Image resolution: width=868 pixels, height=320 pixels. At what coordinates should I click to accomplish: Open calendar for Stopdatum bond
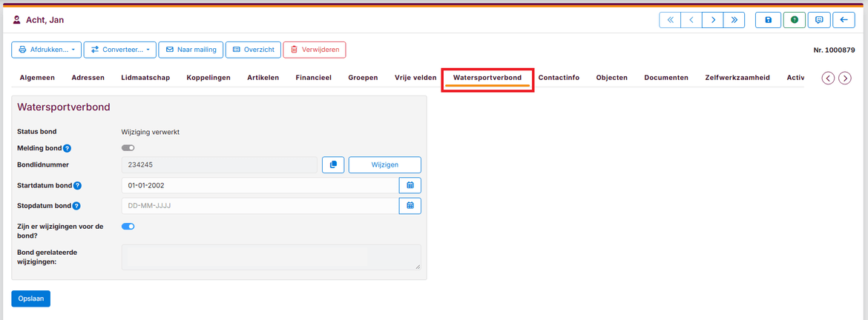pyautogui.click(x=410, y=206)
